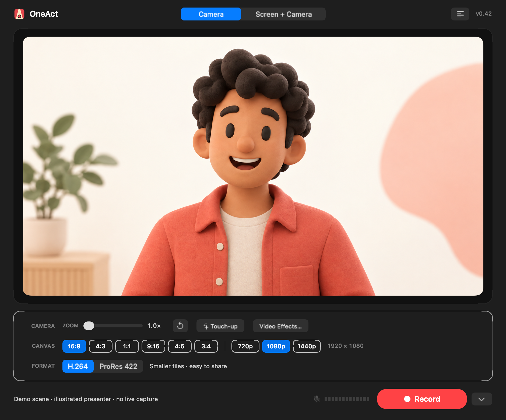Viewport: 506px width, 420px height.
Task: Click the camera preview of the presenter
Action: pyautogui.click(x=253, y=166)
